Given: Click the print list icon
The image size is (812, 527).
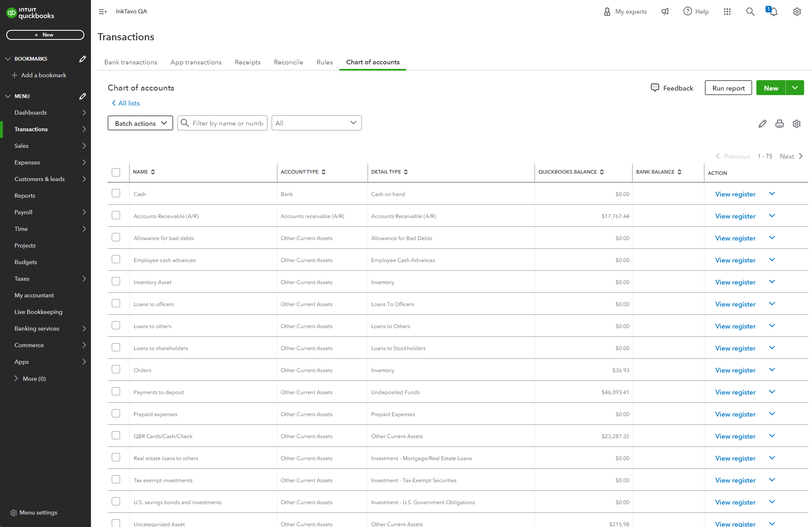Looking at the screenshot, I should 779,124.
